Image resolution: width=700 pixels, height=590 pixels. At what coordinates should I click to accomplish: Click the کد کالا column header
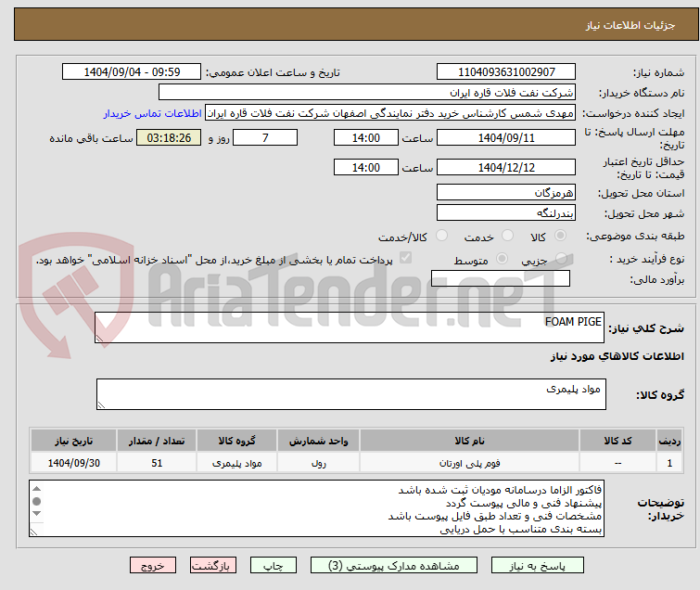click(617, 441)
